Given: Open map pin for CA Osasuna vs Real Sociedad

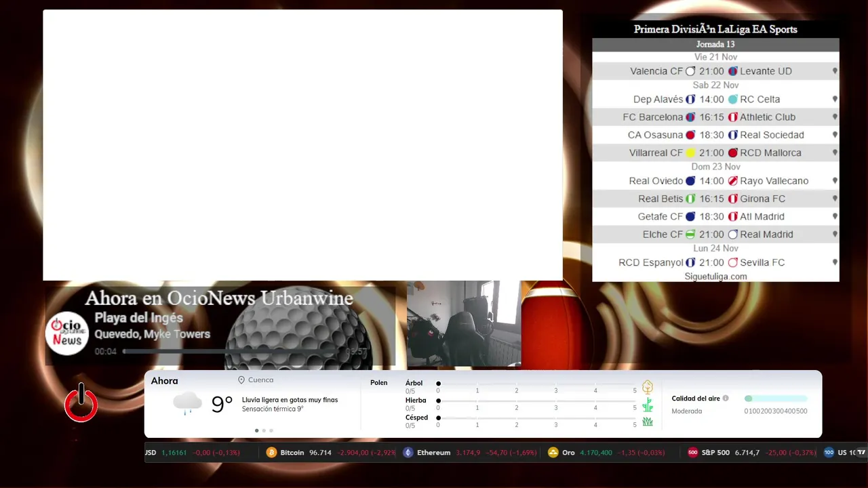Looking at the screenshot, I should (835, 135).
